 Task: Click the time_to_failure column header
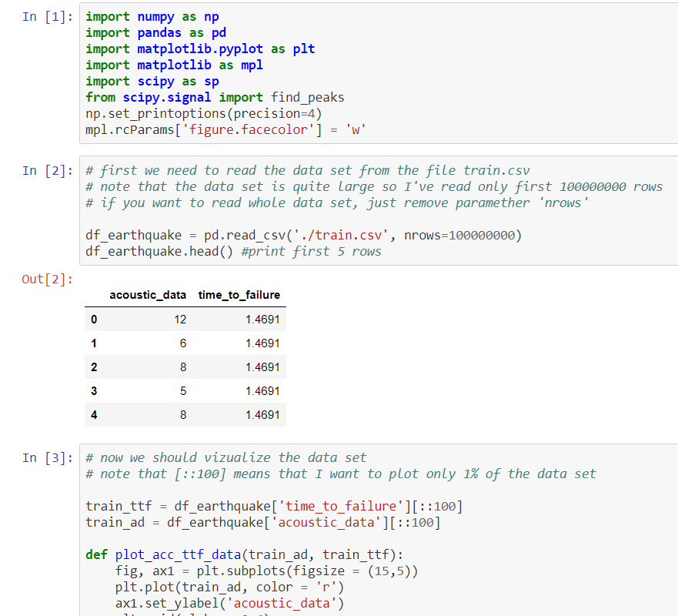tap(239, 295)
